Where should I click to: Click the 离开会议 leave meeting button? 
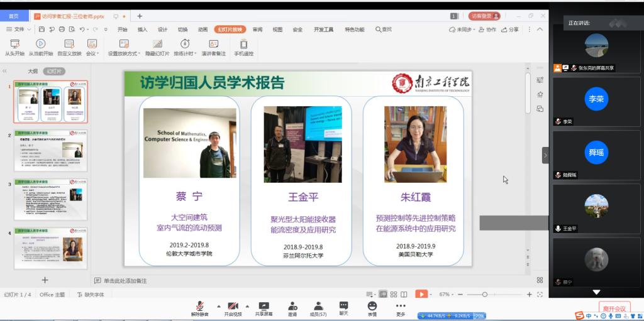pos(614,308)
